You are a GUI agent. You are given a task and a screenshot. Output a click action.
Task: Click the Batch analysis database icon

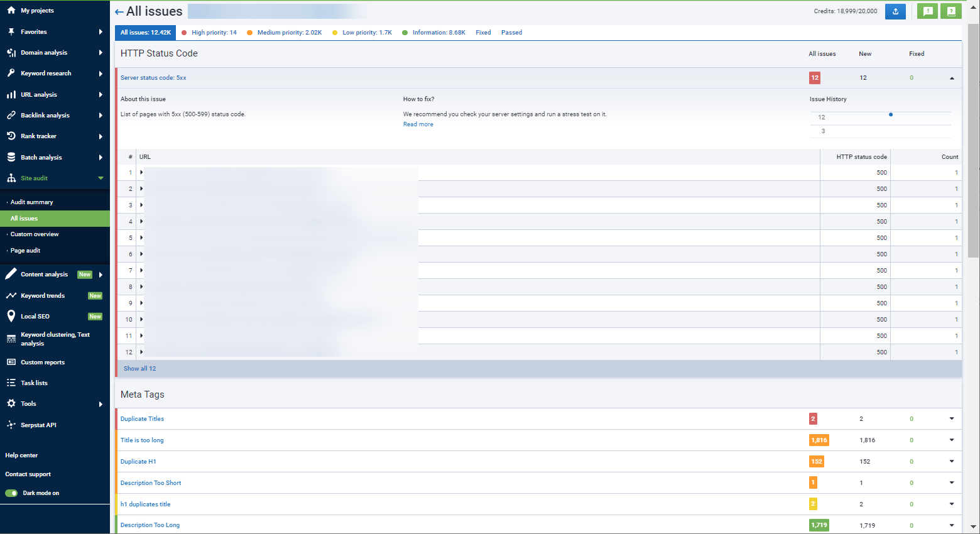click(11, 158)
